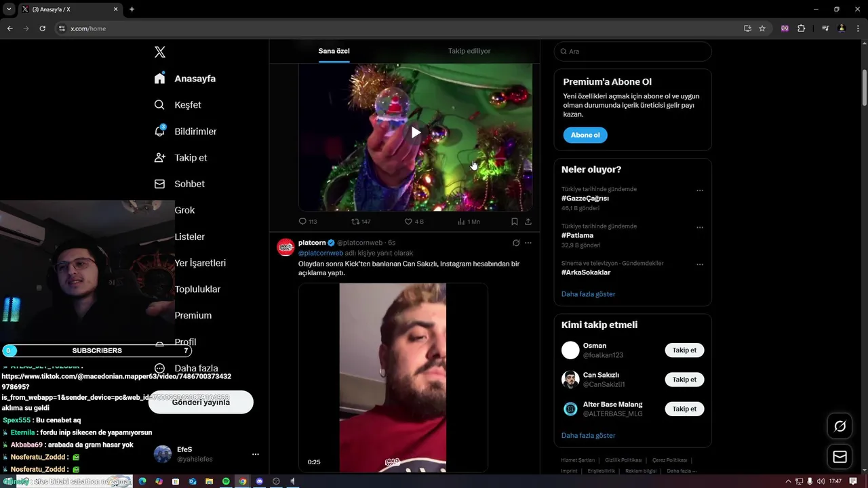This screenshot has width=868, height=488.
Task: Open Bildirimler bell icon
Action: click(159, 131)
